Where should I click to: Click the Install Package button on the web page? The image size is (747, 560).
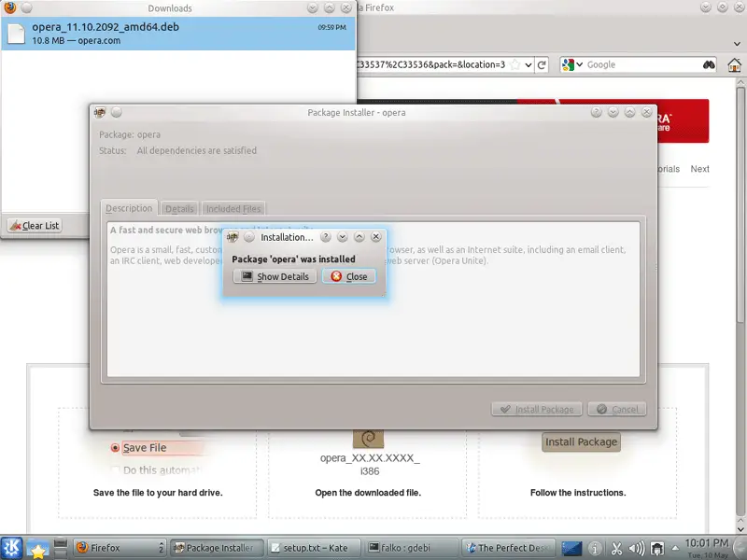[x=581, y=441]
